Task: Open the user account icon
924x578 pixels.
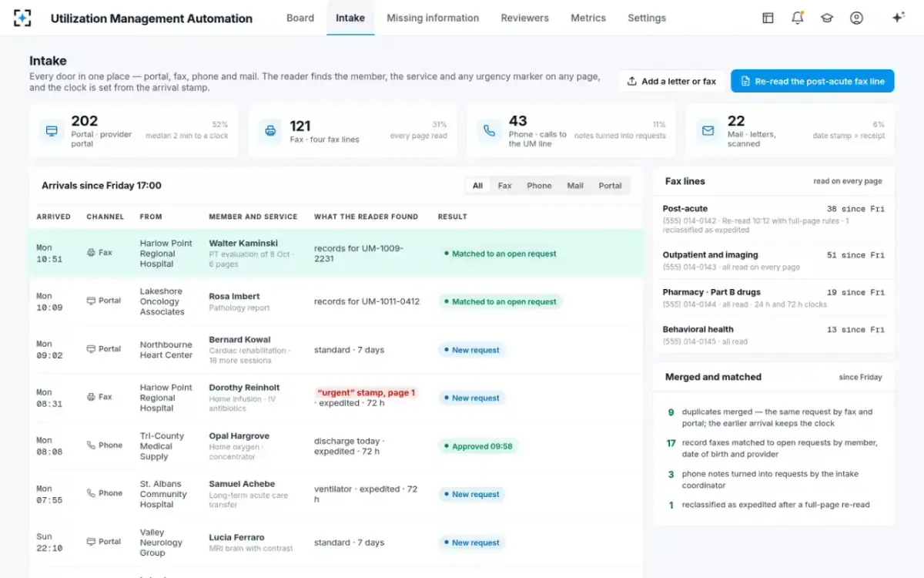Action: click(x=856, y=18)
